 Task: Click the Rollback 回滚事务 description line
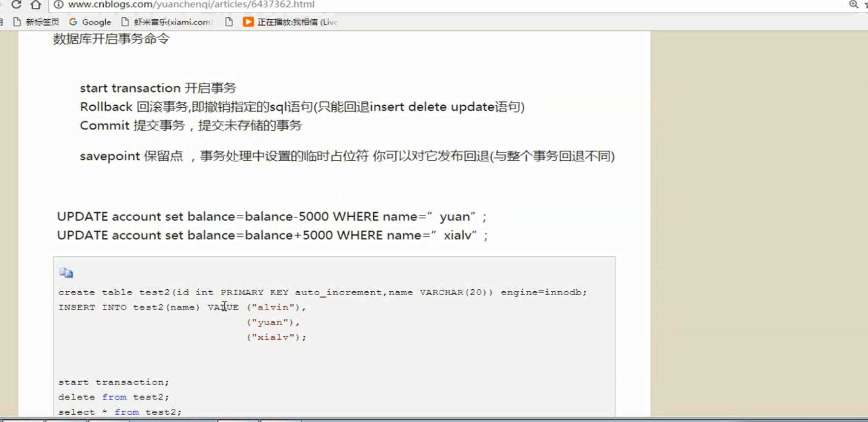click(x=302, y=107)
